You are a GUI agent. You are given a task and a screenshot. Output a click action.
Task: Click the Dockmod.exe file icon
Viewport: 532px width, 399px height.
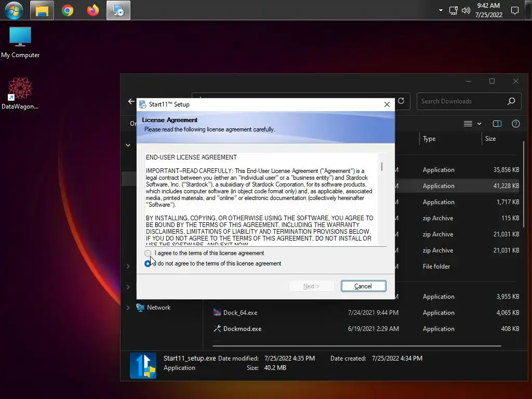coord(217,328)
